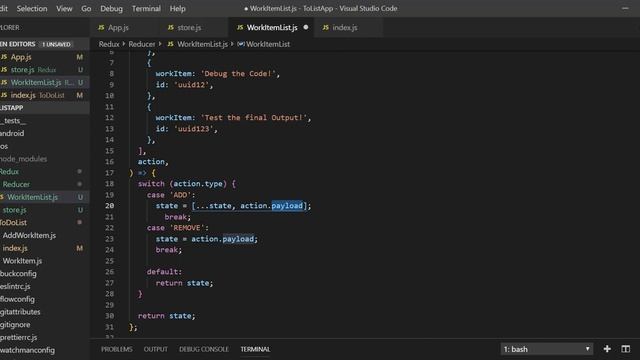Click the unsaved dot on WorkItemList.js tab

pyautogui.click(x=306, y=27)
